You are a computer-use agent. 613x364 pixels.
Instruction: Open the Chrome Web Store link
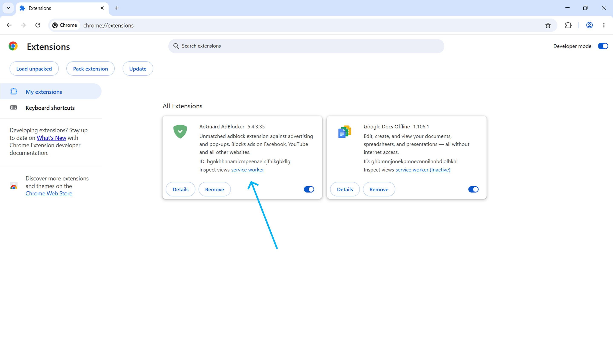[49, 193]
